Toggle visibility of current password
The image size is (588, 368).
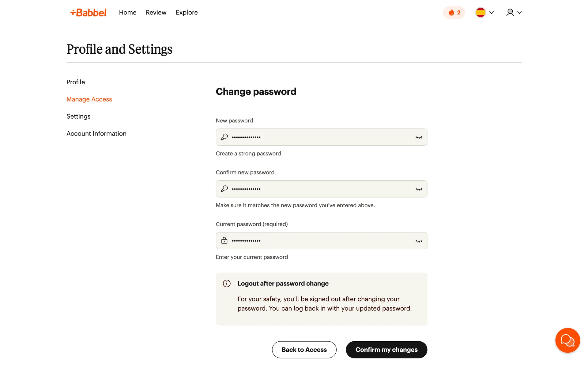418,241
